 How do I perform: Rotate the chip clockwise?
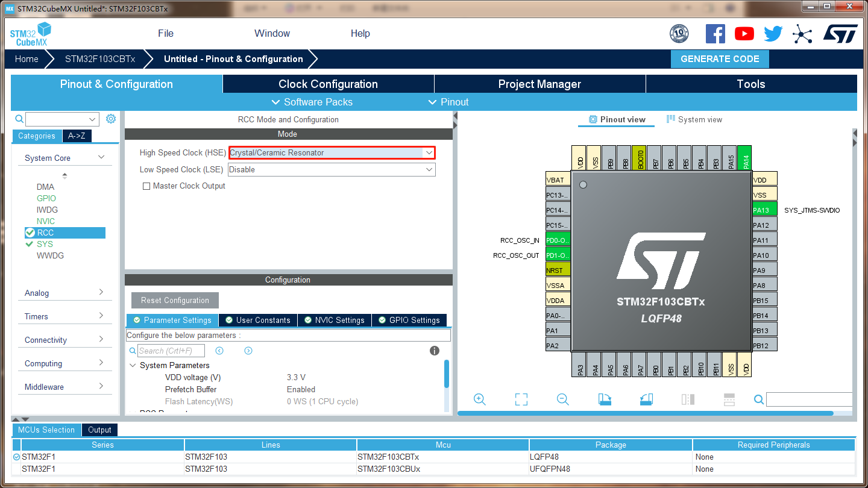point(605,399)
